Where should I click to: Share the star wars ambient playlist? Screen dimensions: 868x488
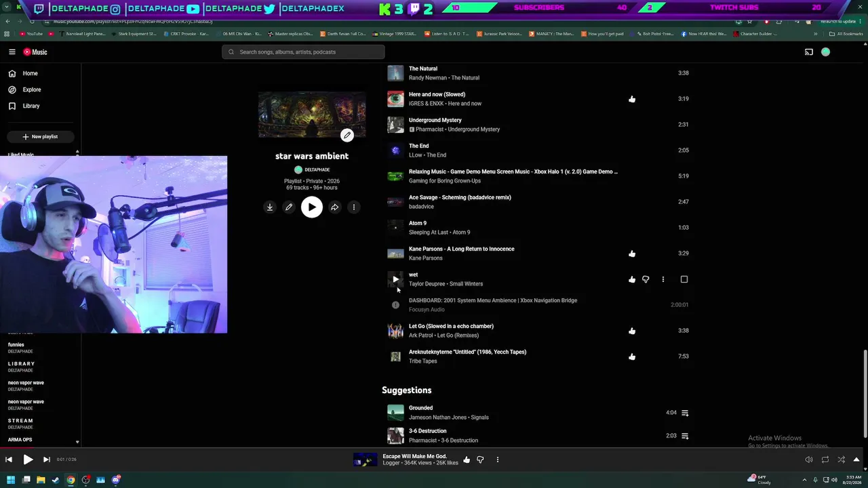[334, 207]
